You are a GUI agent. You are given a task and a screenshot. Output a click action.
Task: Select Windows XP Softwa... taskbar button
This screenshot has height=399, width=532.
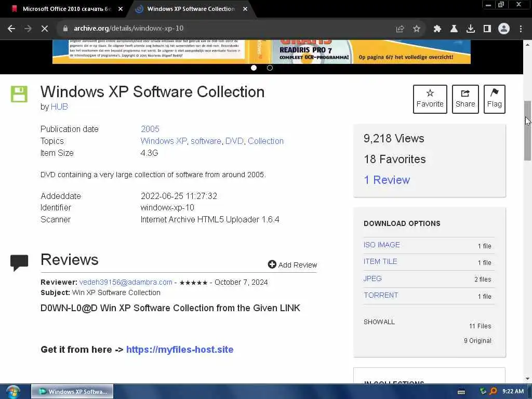coord(72,392)
